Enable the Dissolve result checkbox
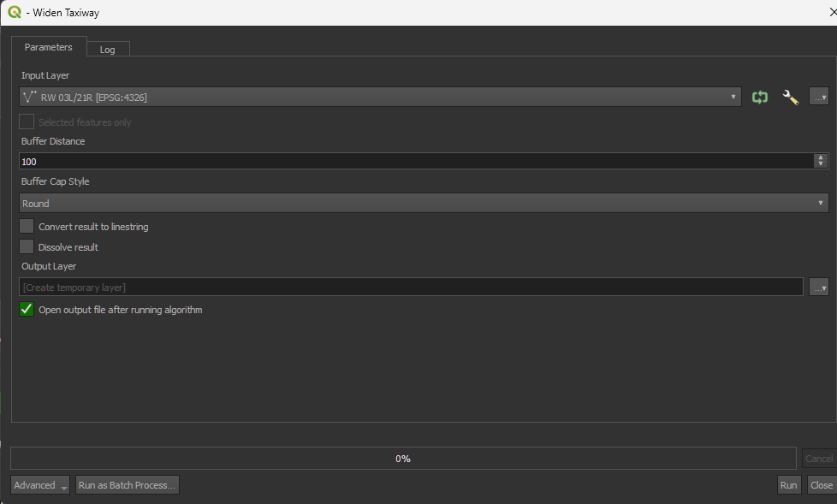The width and height of the screenshot is (837, 504). coord(27,247)
